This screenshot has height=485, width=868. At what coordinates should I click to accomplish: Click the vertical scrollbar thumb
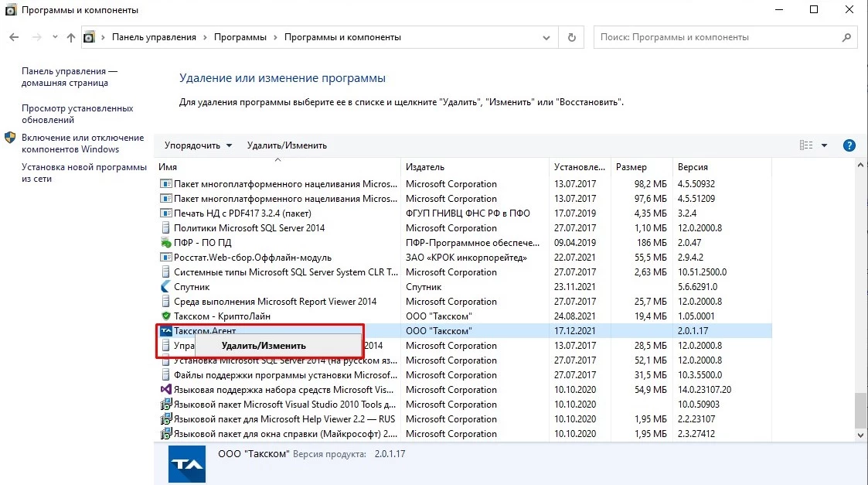[860, 411]
